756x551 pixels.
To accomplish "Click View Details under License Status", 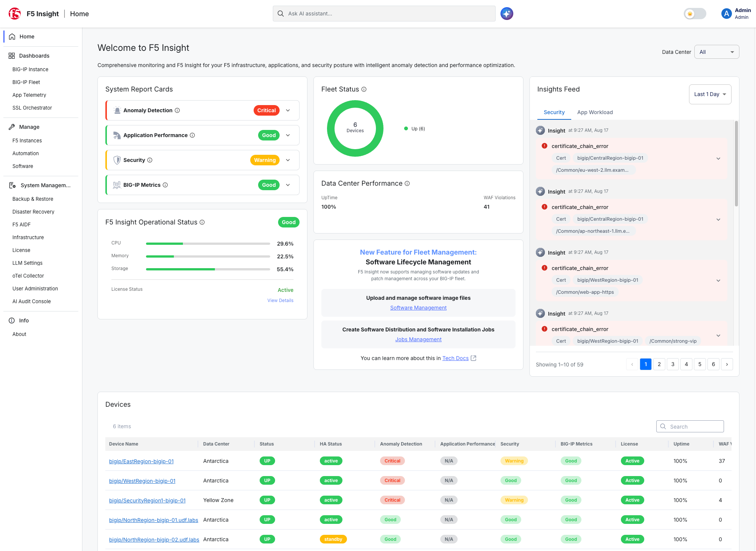I will [280, 301].
